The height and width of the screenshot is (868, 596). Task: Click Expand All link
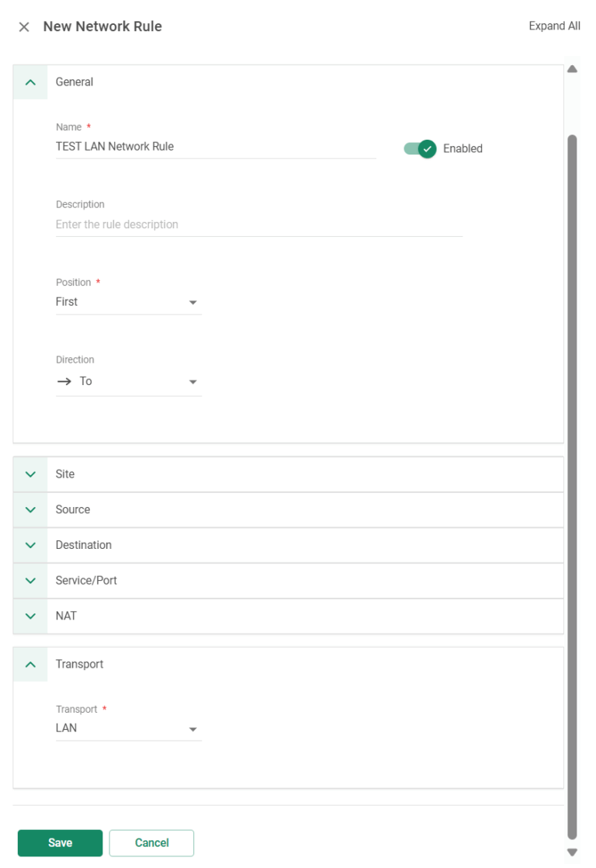coord(554,26)
